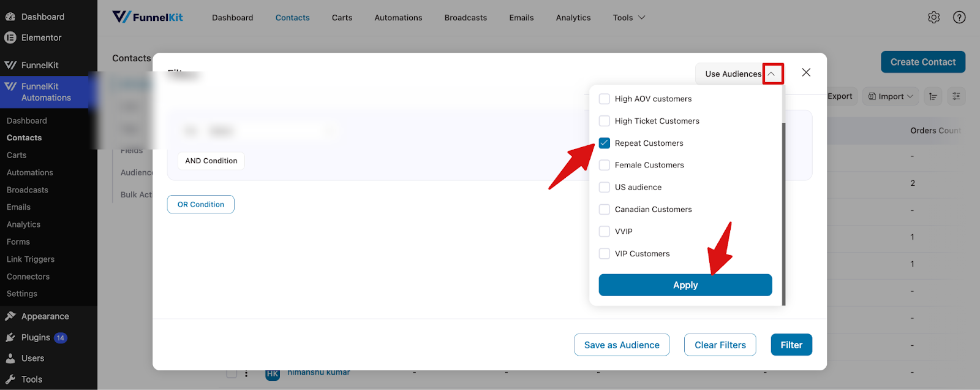Open Connectors in sidebar submenu

pos(28,277)
